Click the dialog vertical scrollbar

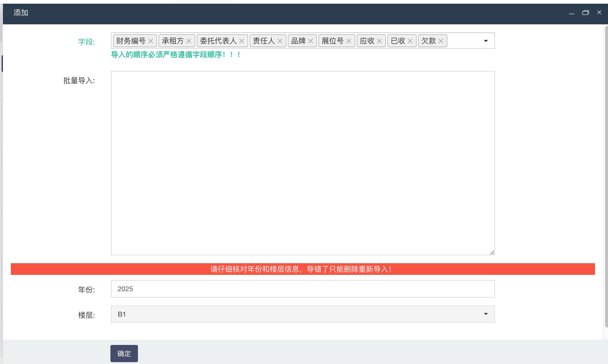[x=606, y=175]
